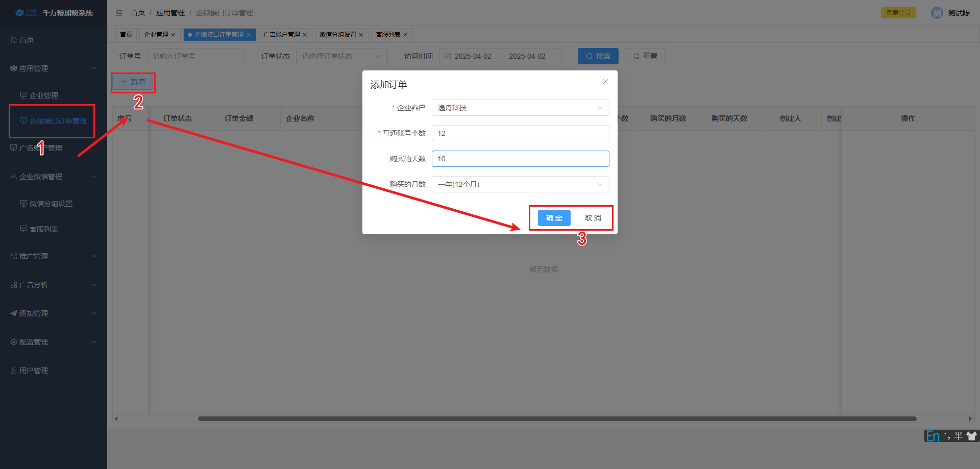
Task: Click the user avatar icon for 测试陈
Action: [937, 13]
